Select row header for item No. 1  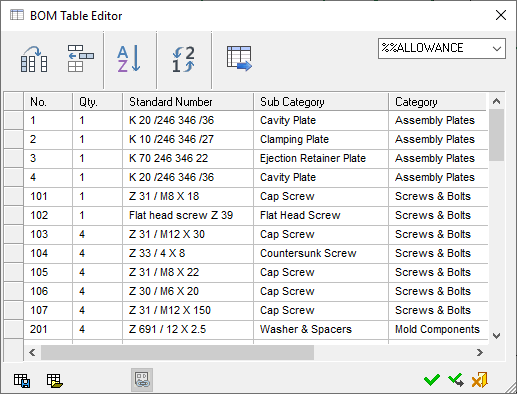point(14,120)
